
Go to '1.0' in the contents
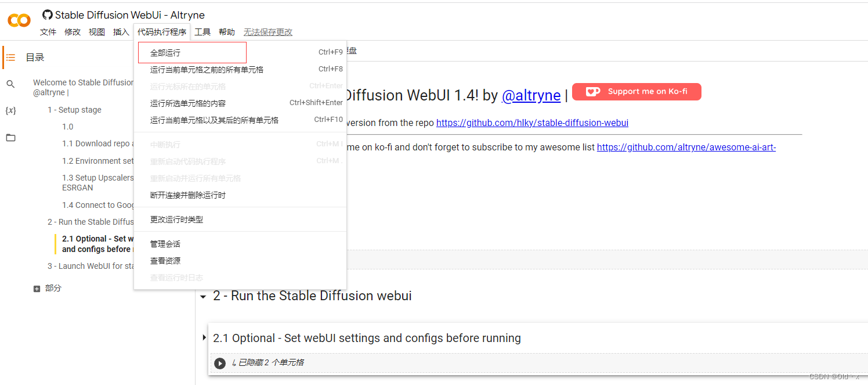68,127
